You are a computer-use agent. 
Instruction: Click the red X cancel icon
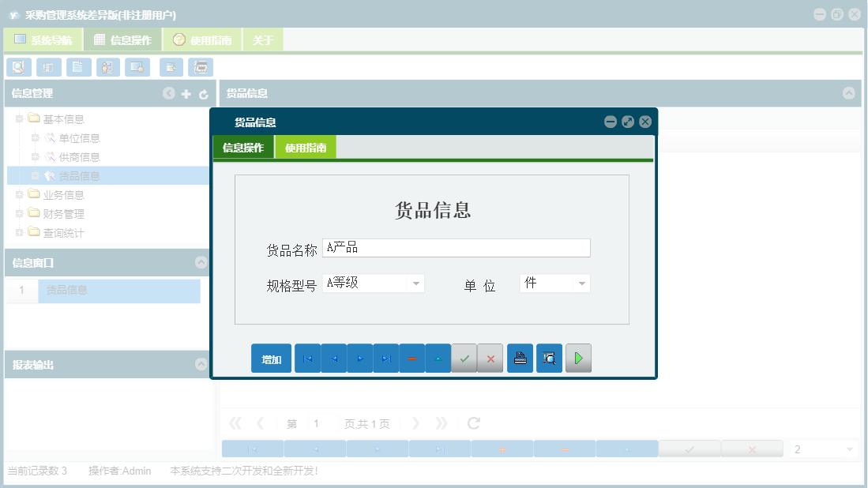(490, 358)
